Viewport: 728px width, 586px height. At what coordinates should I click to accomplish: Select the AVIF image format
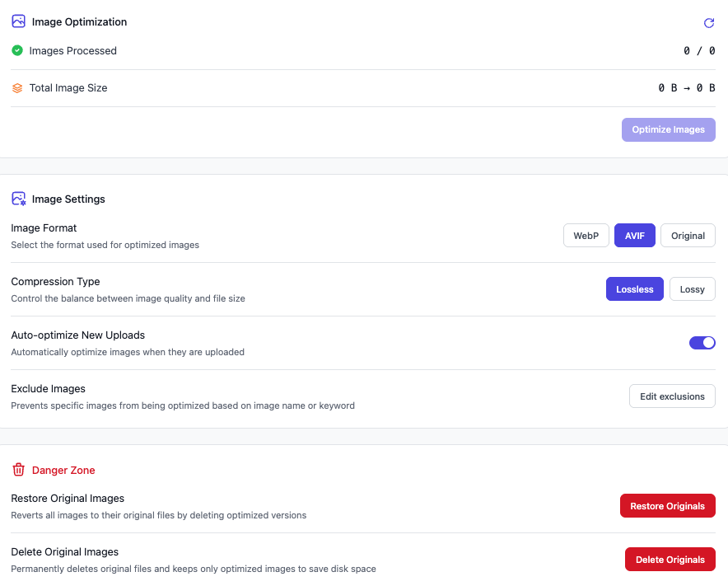point(634,236)
